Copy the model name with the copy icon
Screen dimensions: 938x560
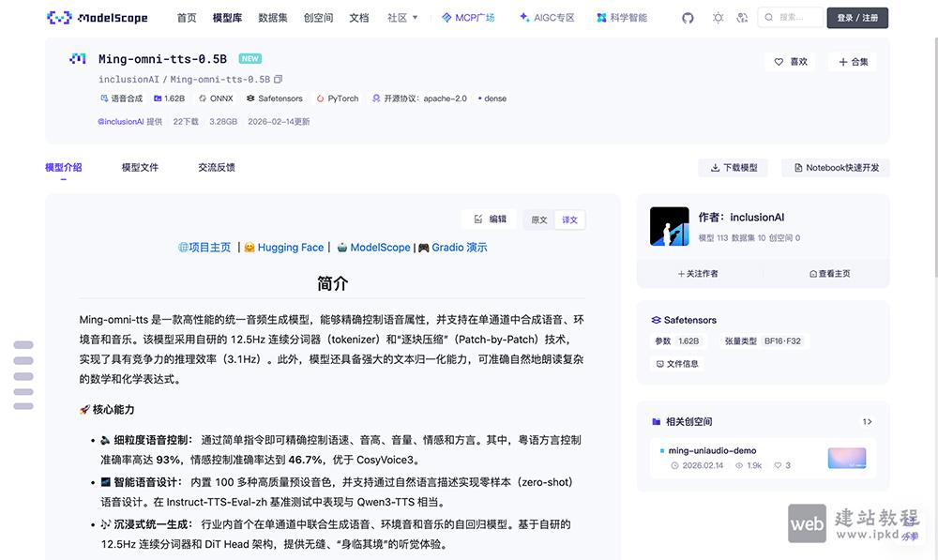coord(280,79)
